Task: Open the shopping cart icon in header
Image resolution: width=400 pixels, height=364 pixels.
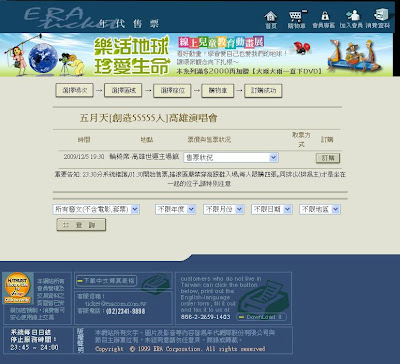Action: pyautogui.click(x=296, y=20)
